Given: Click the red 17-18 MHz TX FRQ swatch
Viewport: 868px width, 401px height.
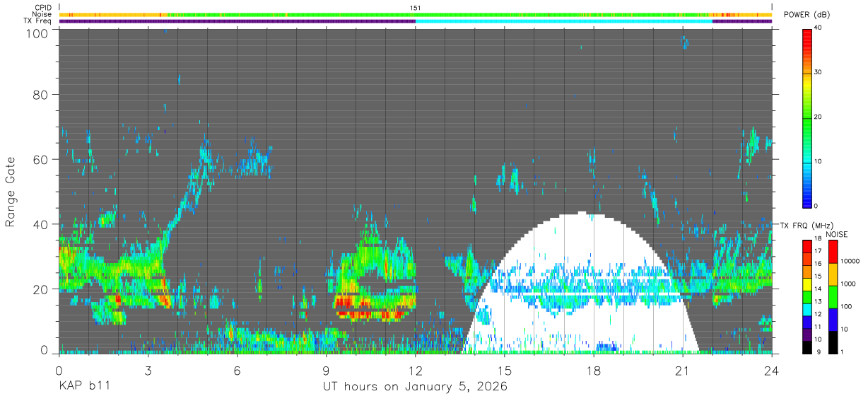Looking at the screenshot, I should point(807,245).
